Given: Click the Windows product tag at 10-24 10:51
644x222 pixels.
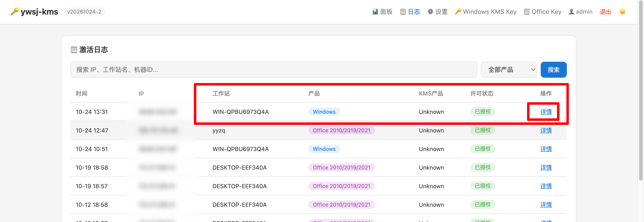Looking at the screenshot, I should click(324, 149).
